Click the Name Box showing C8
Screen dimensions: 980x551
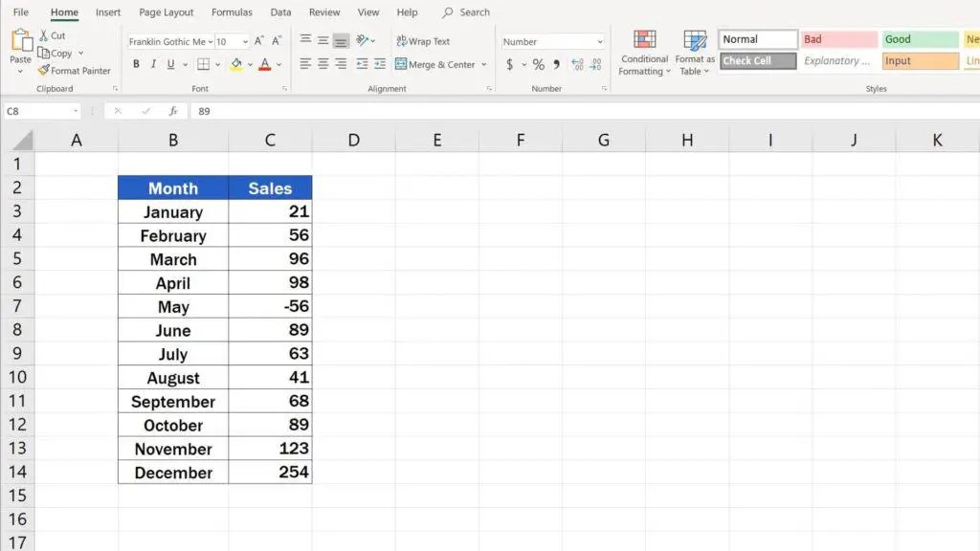click(38, 110)
